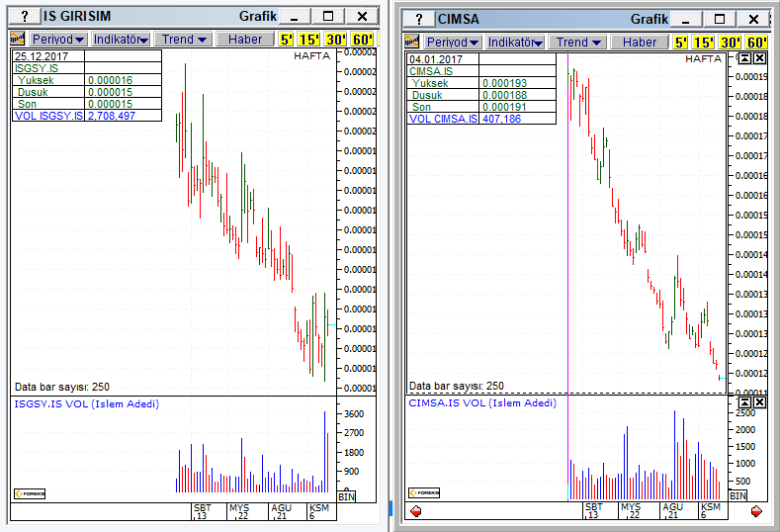Maximize the CIMSA price chart pane
This screenshot has height=532, width=780.
(x=744, y=58)
